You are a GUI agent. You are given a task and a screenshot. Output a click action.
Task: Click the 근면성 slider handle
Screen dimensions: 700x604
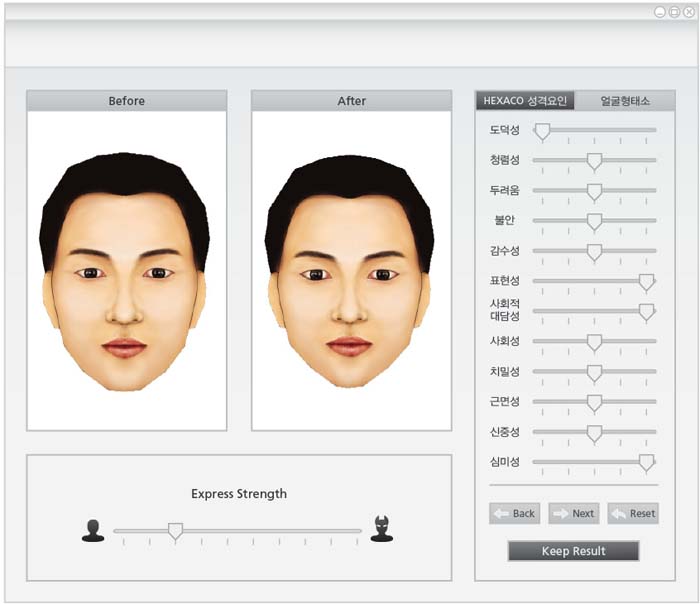tap(594, 404)
